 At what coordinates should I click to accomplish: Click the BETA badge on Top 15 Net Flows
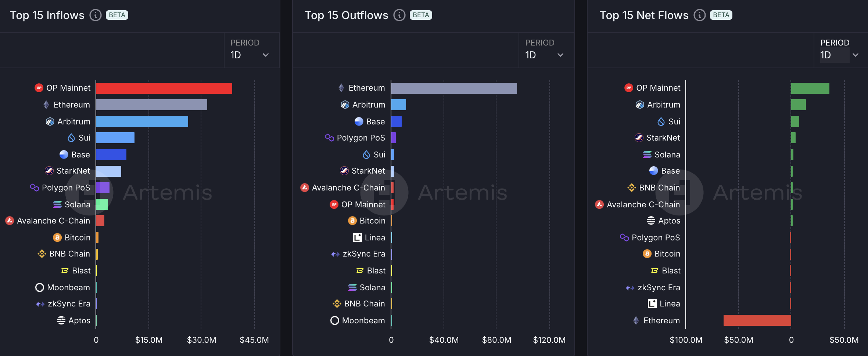click(721, 15)
